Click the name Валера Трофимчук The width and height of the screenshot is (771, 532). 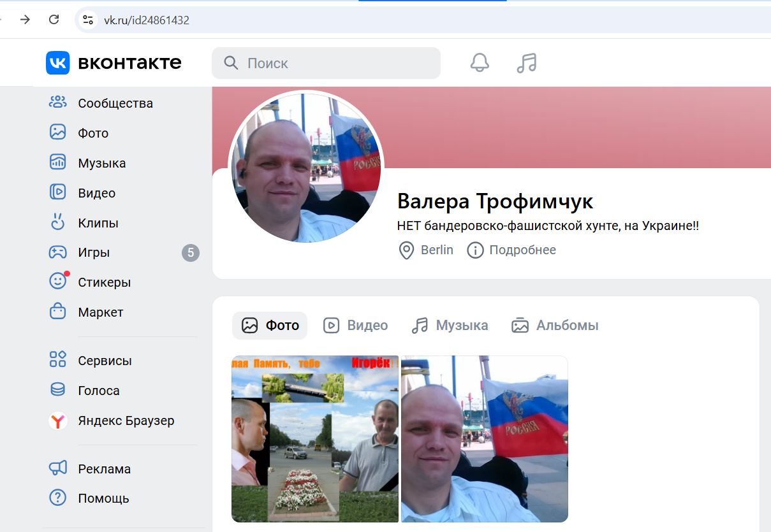tap(495, 201)
